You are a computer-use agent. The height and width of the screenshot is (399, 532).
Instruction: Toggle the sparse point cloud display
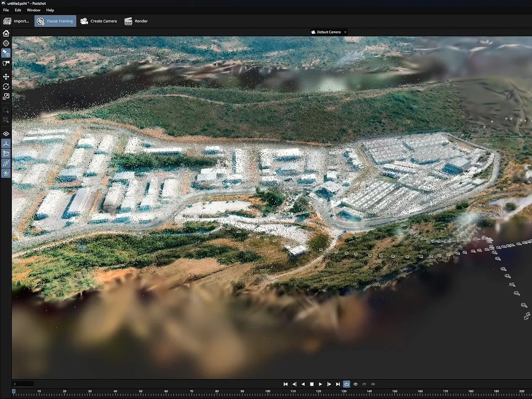tap(6, 163)
